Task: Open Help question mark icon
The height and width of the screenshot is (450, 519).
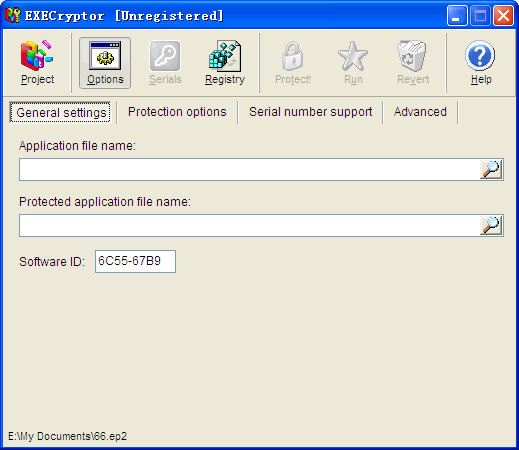Action: (x=480, y=56)
